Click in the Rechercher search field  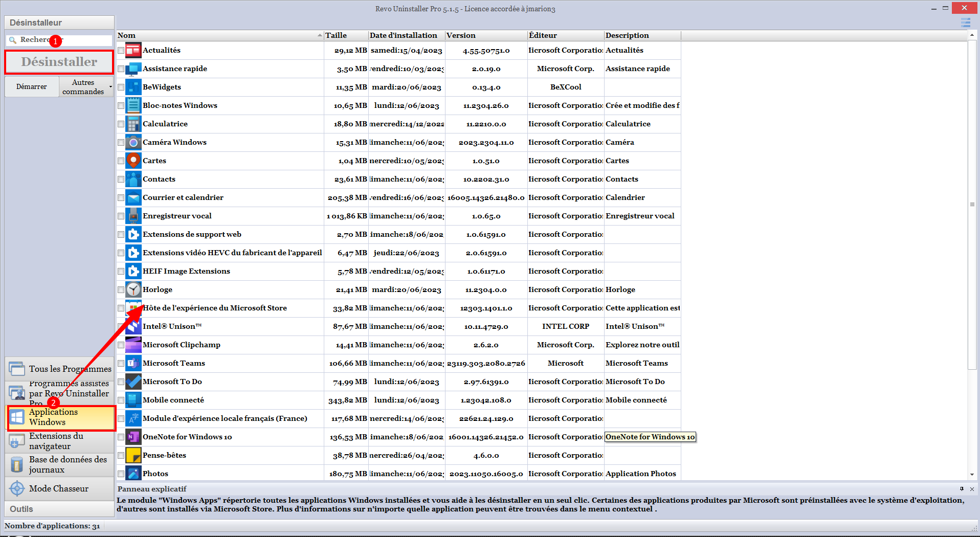[59, 40]
